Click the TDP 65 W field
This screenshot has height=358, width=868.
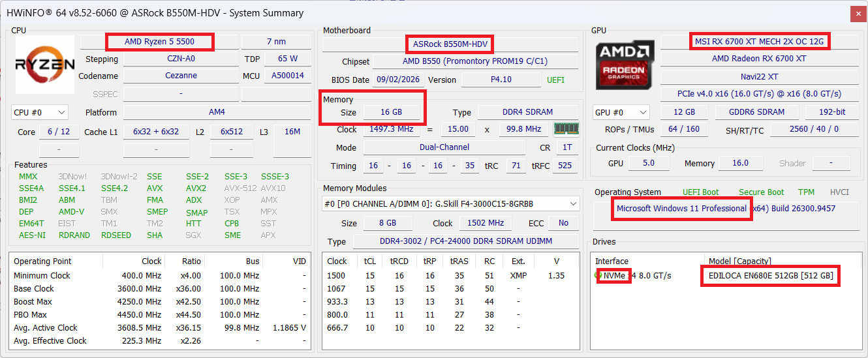[288, 59]
